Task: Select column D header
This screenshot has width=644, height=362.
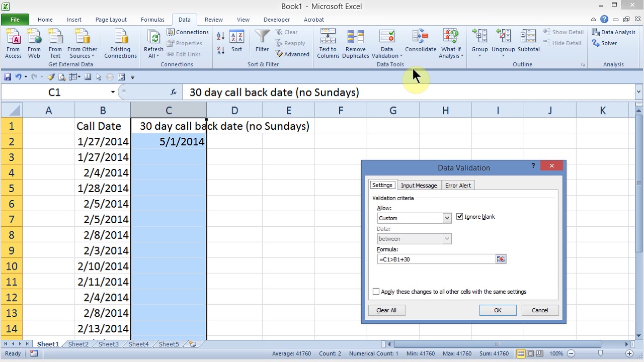Action: [x=234, y=110]
